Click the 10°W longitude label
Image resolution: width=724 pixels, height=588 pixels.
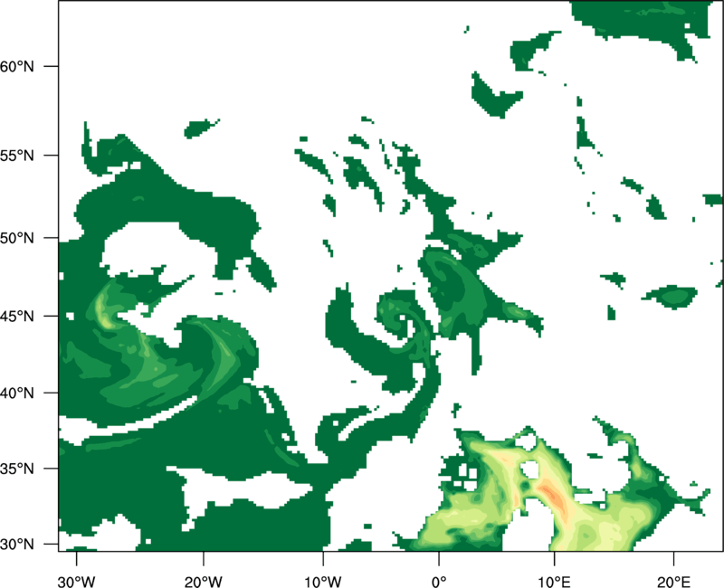(323, 582)
